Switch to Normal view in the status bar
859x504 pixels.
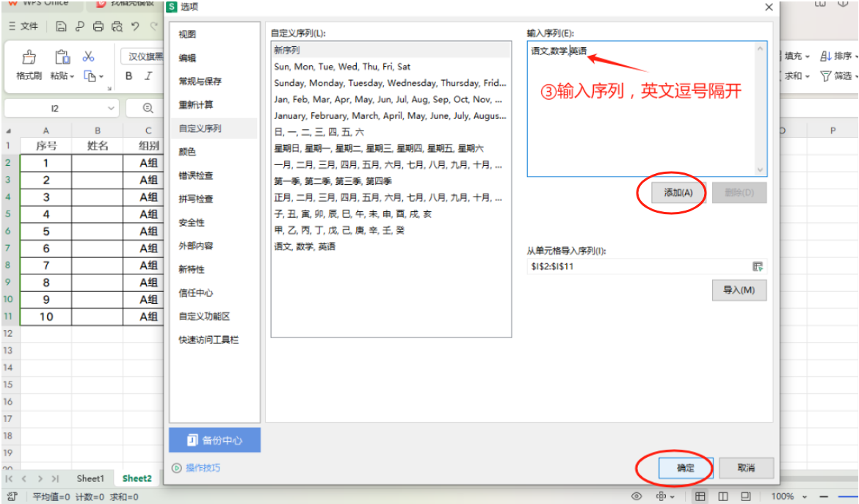[700, 497]
